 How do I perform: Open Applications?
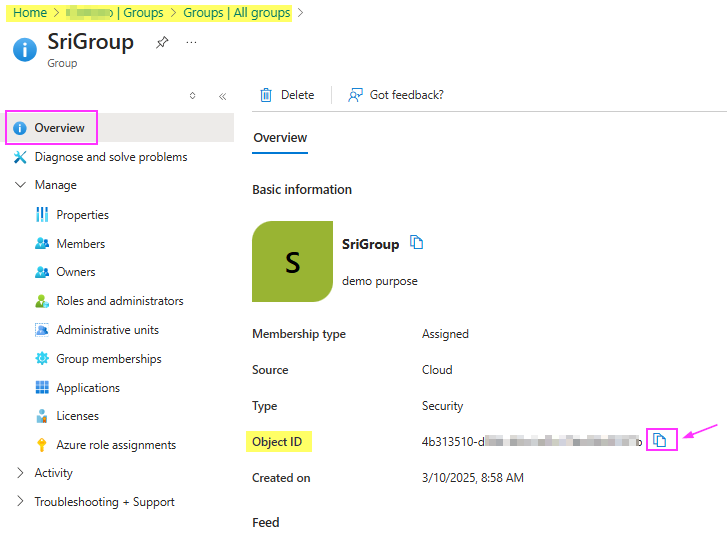[x=88, y=388]
